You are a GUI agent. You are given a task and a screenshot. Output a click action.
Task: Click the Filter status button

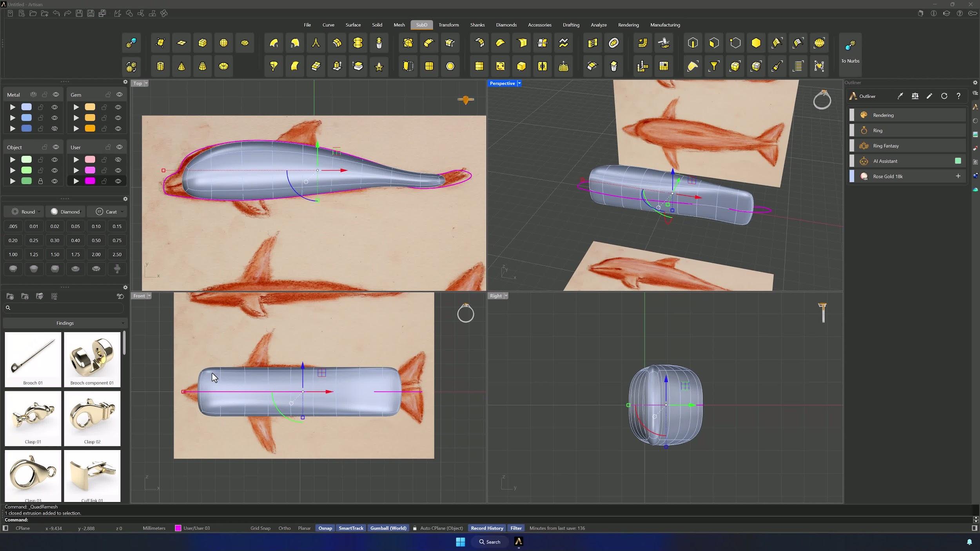(x=516, y=528)
